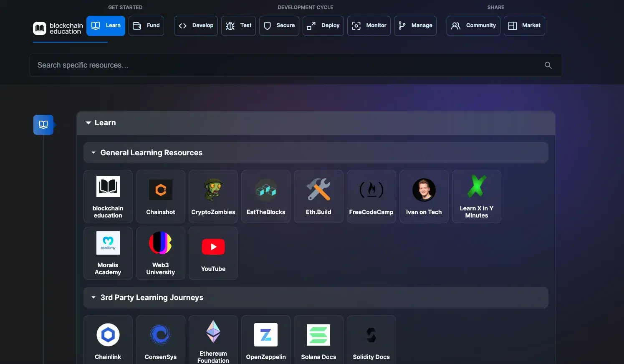
Task: Open the Chainlink learning journey
Action: click(108, 340)
